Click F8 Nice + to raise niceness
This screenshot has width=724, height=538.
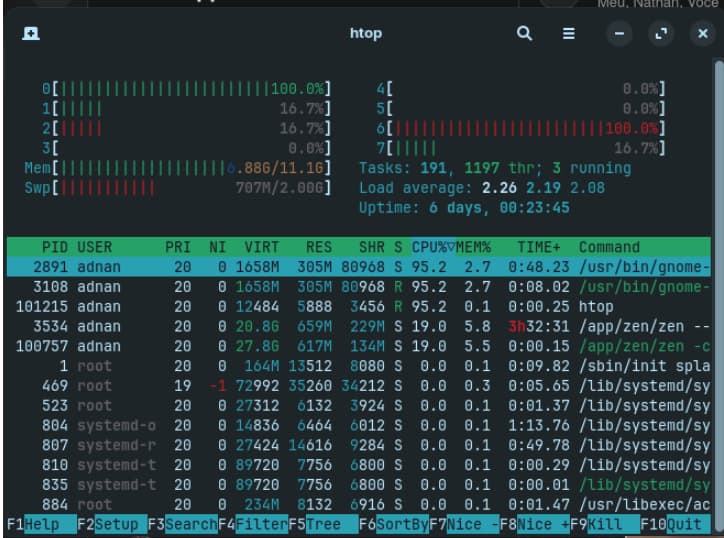point(535,524)
